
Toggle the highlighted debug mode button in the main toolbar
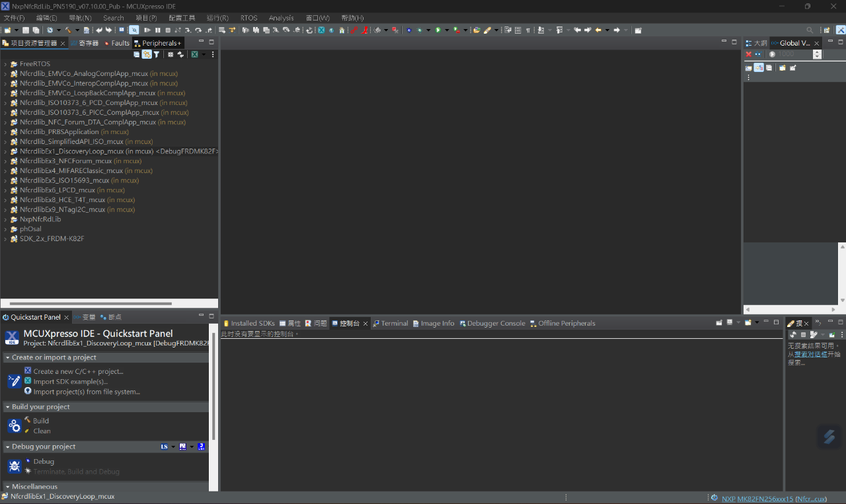[134, 30]
